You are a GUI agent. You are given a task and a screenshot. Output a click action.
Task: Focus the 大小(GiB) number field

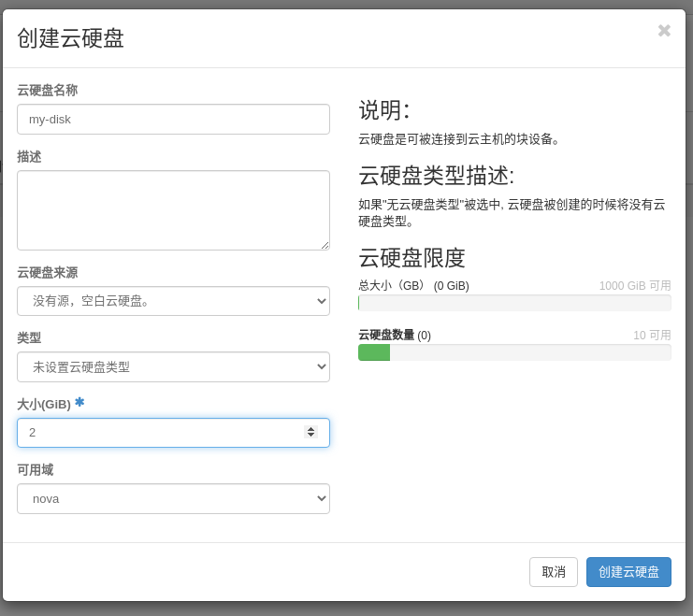coord(173,433)
